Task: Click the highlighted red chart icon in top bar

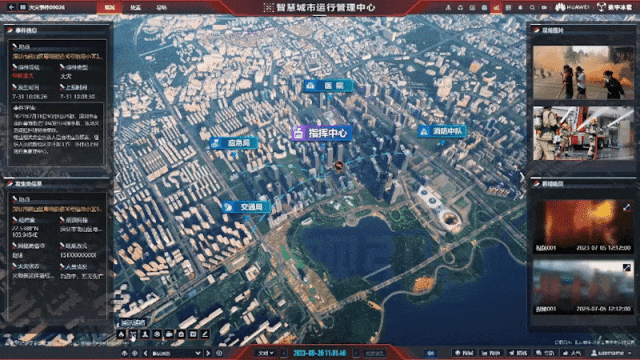Action: pyautogui.click(x=496, y=7)
